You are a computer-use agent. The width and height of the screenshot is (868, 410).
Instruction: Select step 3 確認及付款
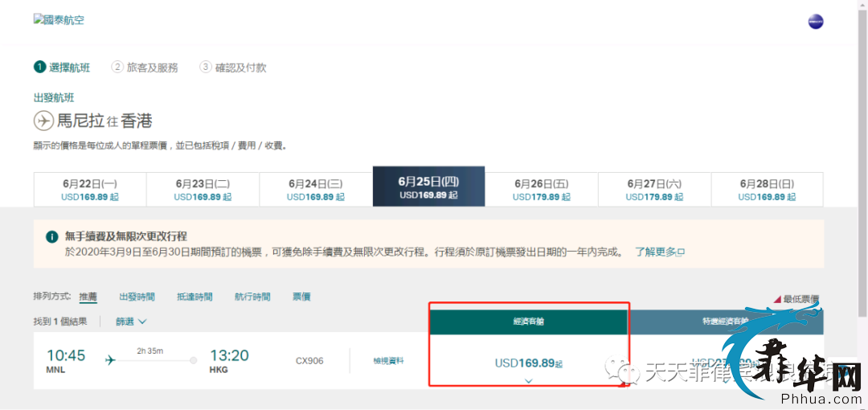pyautogui.click(x=233, y=68)
